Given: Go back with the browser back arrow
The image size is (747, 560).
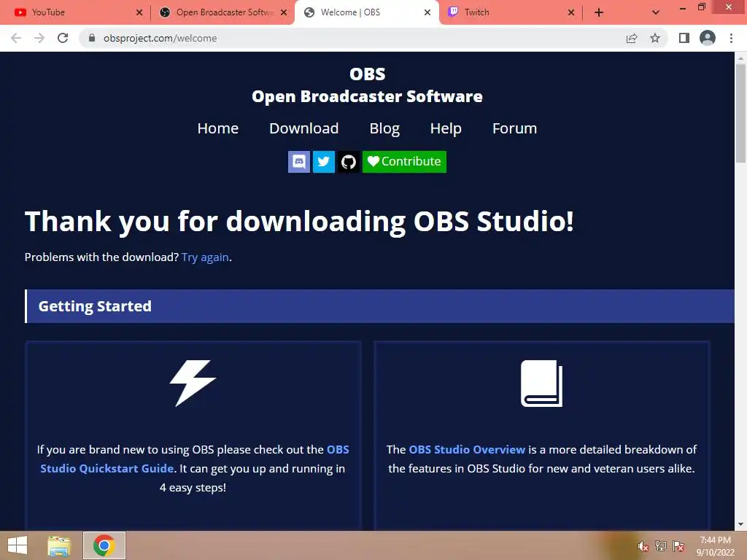Looking at the screenshot, I should point(16,38).
